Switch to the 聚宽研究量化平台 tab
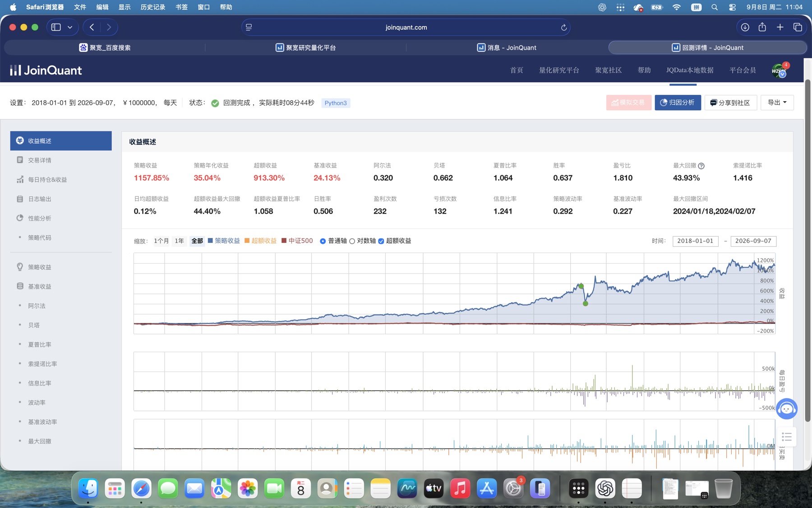The image size is (812, 508). [306, 47]
